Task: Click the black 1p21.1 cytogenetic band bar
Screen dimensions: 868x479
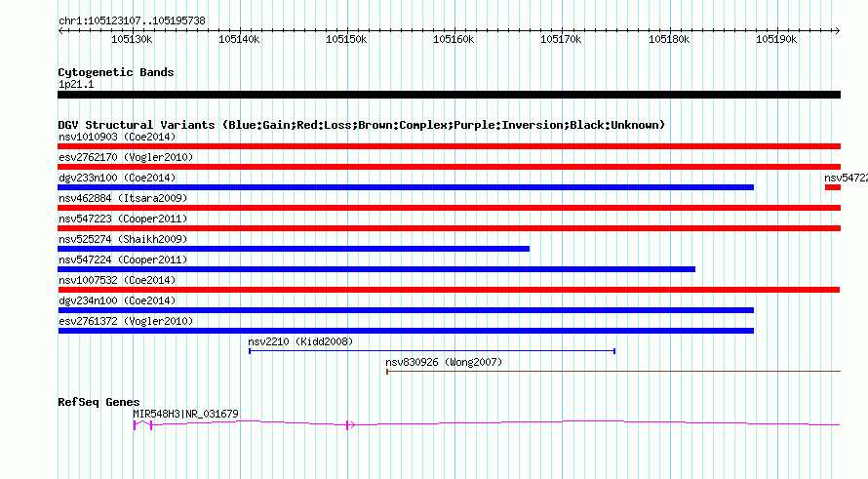Action: 449,95
